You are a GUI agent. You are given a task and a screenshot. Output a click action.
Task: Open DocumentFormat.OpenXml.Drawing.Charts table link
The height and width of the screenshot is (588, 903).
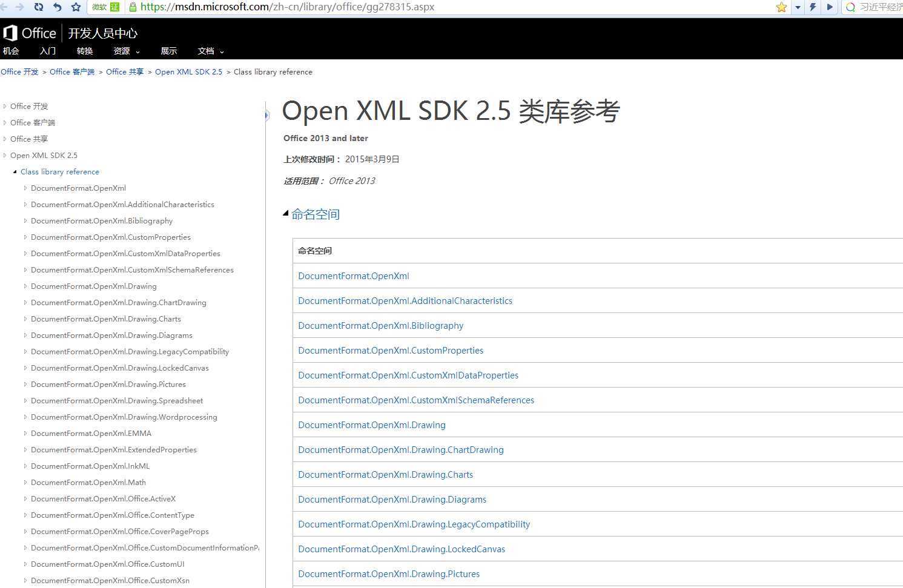(386, 475)
